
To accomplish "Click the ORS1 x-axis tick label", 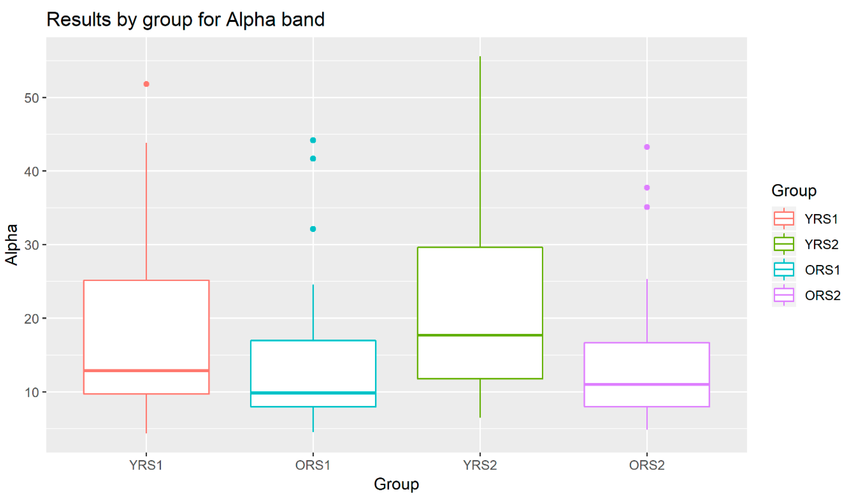I will coord(313,465).
